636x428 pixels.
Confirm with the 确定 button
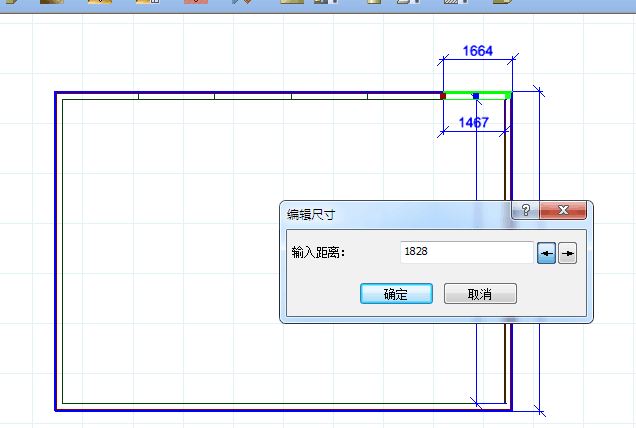tap(396, 293)
